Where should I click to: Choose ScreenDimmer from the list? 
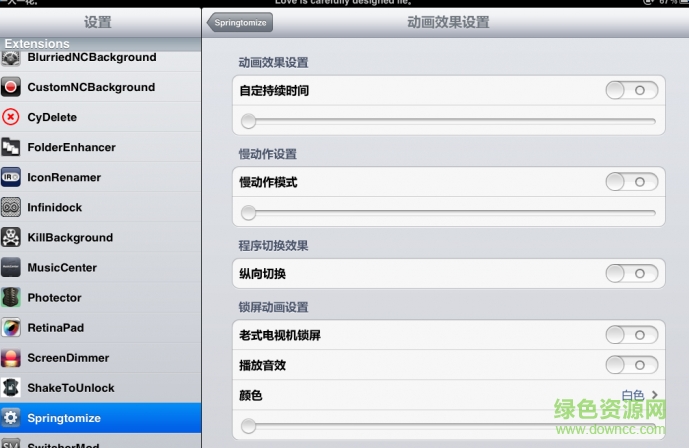(101, 358)
